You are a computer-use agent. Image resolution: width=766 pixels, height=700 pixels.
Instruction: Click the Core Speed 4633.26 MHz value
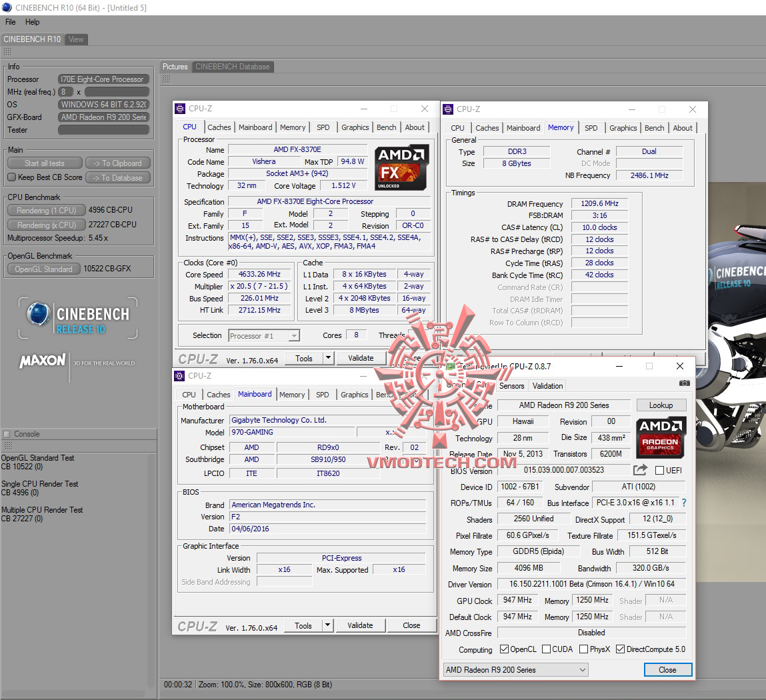tap(259, 274)
